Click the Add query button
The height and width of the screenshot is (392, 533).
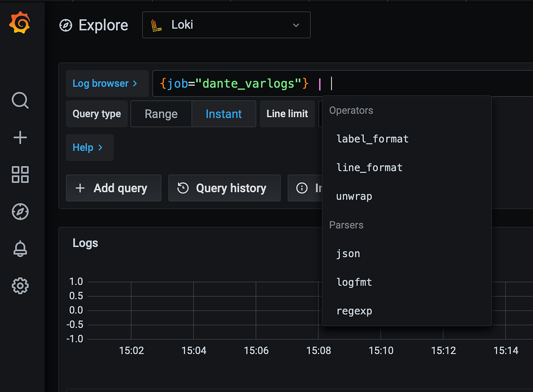pos(113,188)
